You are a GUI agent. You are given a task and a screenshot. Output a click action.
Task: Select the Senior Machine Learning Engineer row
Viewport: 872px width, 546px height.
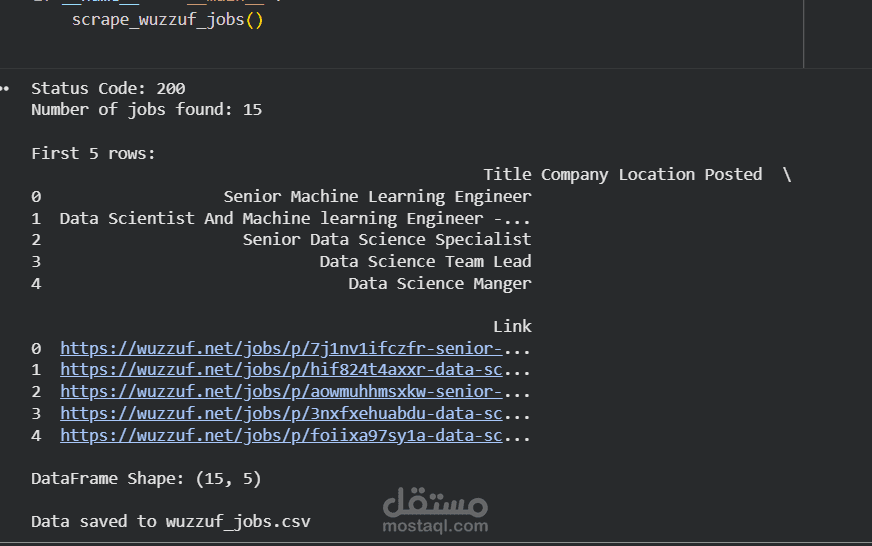[281, 197]
